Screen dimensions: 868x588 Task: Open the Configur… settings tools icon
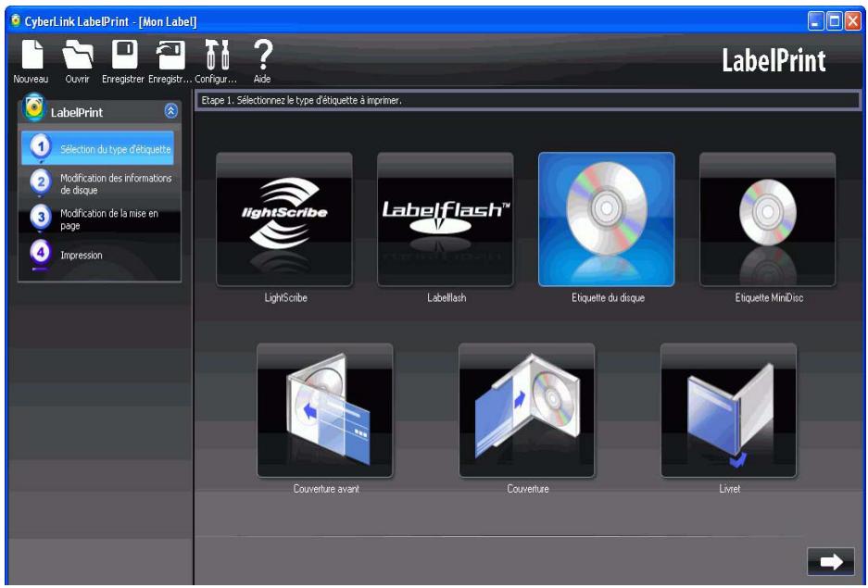pyautogui.click(x=217, y=55)
